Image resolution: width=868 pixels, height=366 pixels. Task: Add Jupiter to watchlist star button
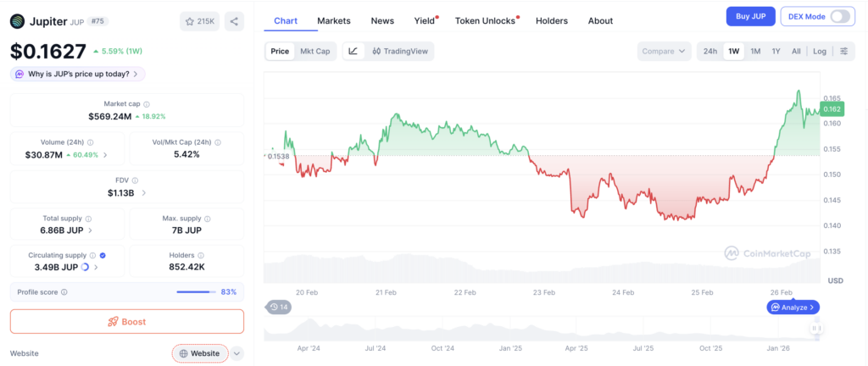[x=200, y=21]
